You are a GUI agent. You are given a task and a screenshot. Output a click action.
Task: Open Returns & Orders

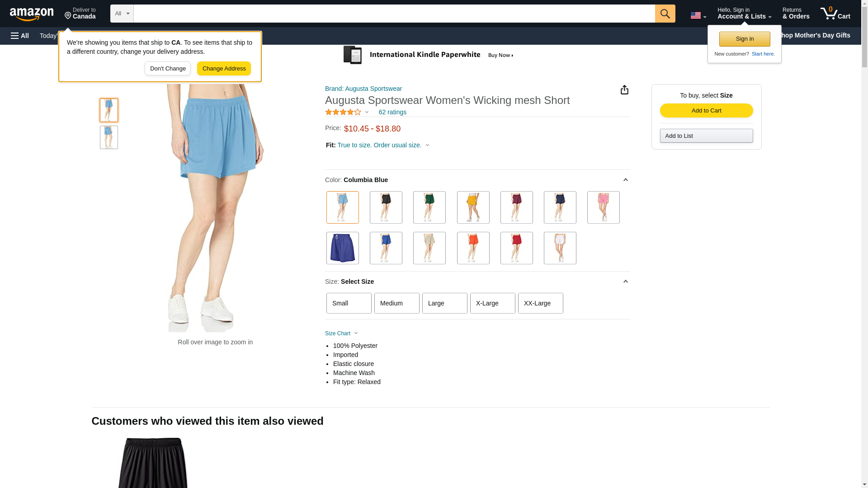click(796, 14)
